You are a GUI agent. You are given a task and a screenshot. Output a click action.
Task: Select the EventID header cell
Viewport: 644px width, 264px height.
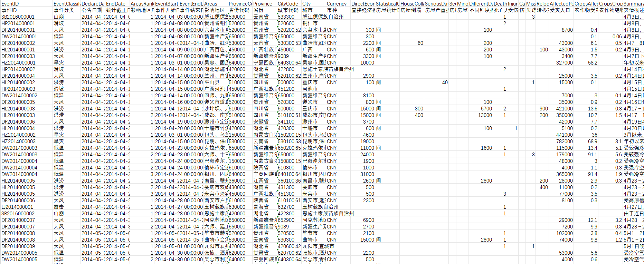pyautogui.click(x=10, y=3)
